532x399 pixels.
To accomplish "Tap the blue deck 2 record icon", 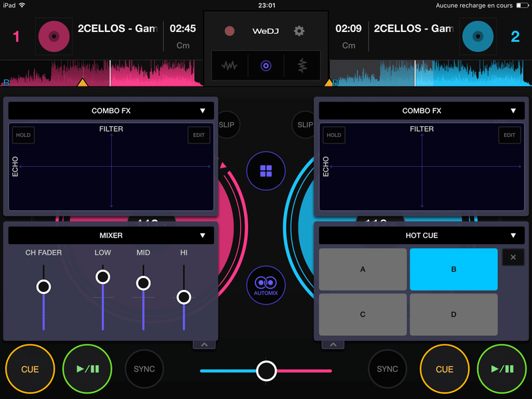I will point(477,37).
